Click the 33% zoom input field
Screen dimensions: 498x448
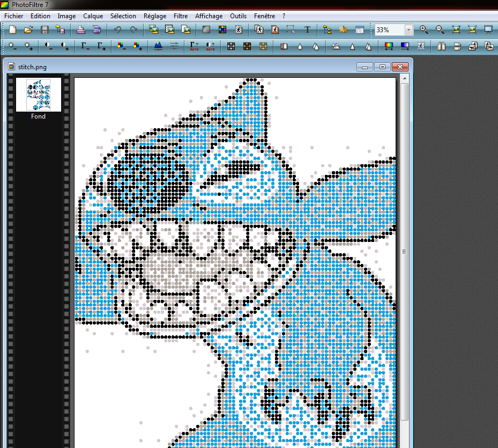point(390,30)
